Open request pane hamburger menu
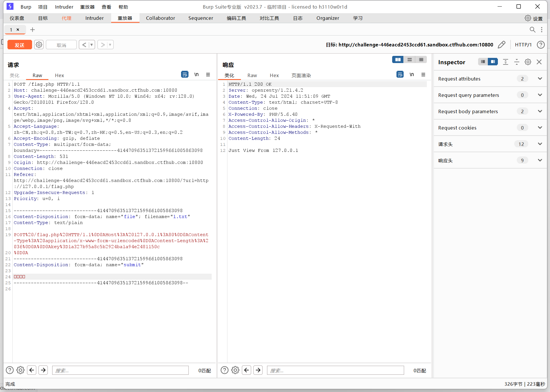The width and height of the screenshot is (550, 392). tap(208, 75)
